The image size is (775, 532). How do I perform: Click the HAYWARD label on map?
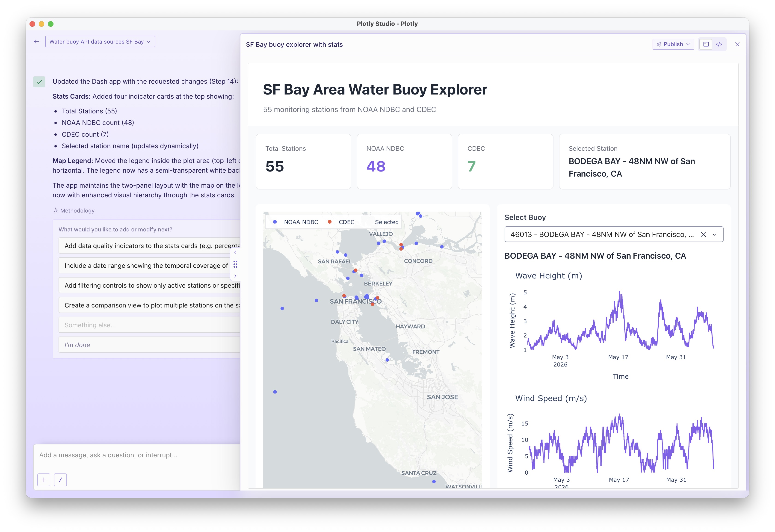410,327
